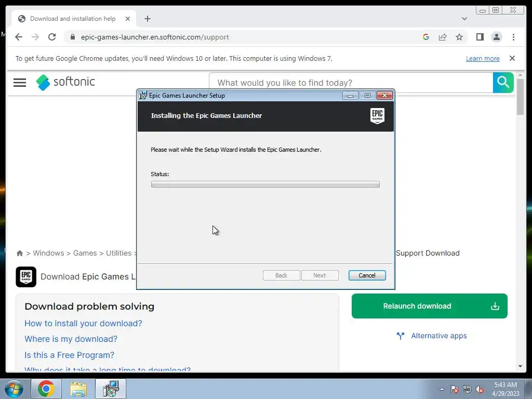Click the Support Download breadcrumb text
This screenshot has height=399, width=532.
(428, 253)
